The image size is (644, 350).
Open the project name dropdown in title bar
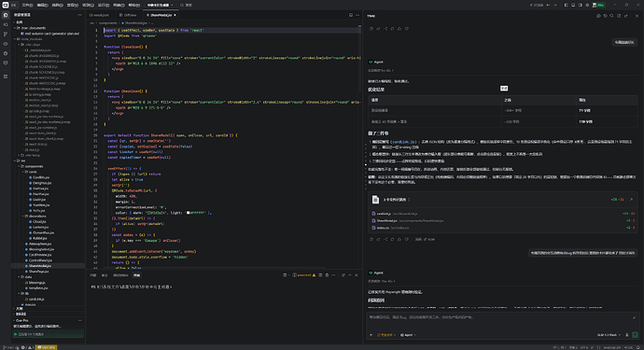tap(161, 5)
